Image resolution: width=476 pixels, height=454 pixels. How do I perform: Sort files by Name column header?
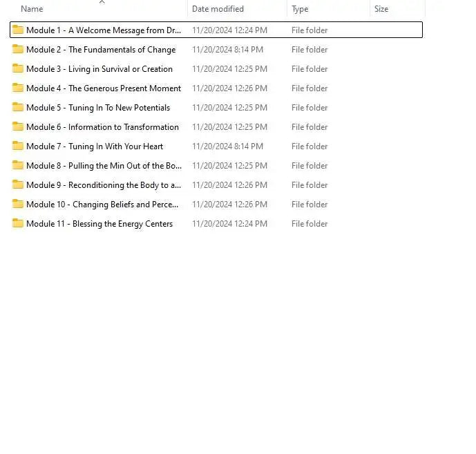pyautogui.click(x=32, y=9)
